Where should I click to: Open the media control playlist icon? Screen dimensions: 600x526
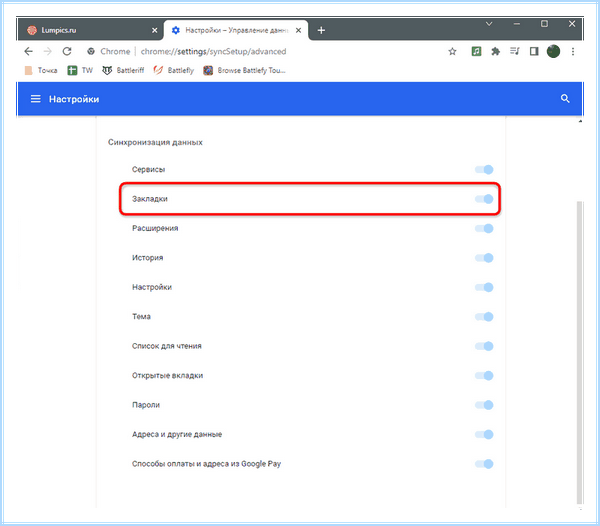[515, 51]
